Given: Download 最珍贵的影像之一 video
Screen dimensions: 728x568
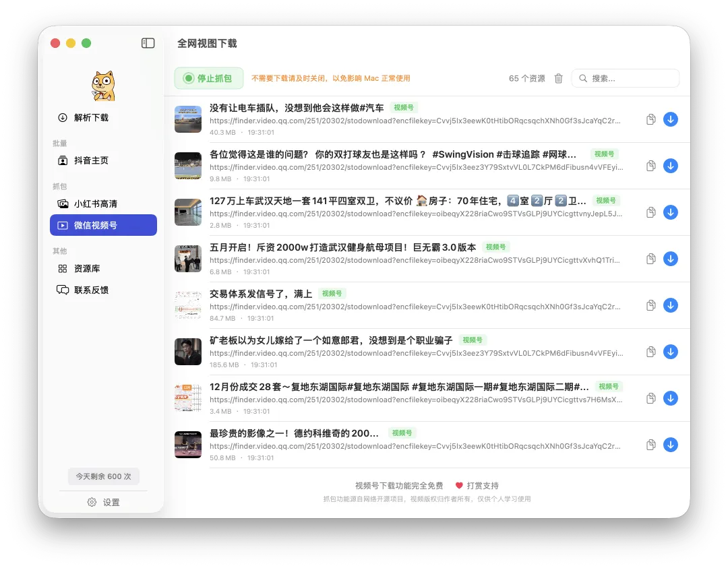Looking at the screenshot, I should point(671,445).
